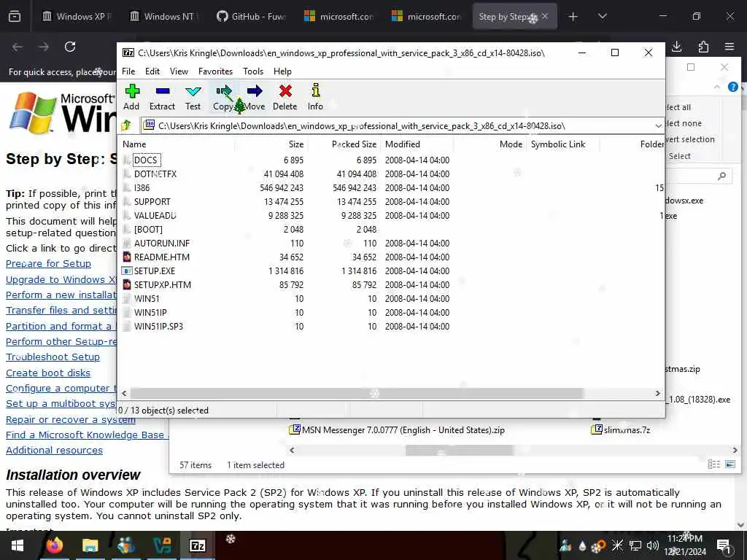Open the Firefox downloads panel
This screenshot has width=747, height=560.
click(x=676, y=47)
